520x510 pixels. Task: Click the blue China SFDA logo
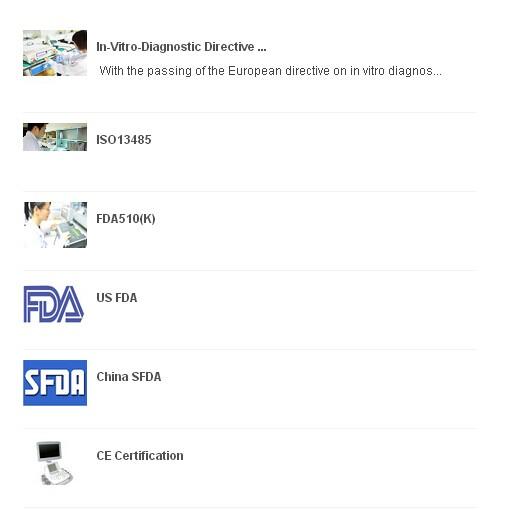coord(55,383)
